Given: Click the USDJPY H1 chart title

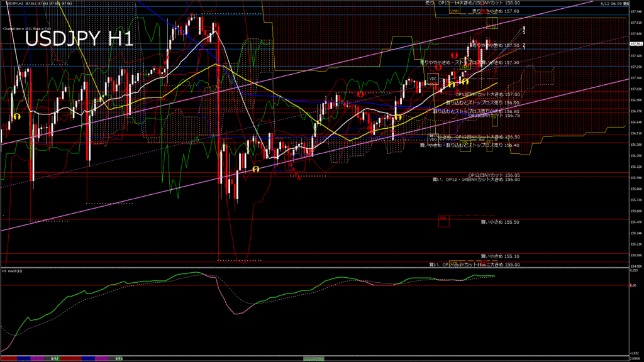Looking at the screenshot, I should [x=79, y=40].
